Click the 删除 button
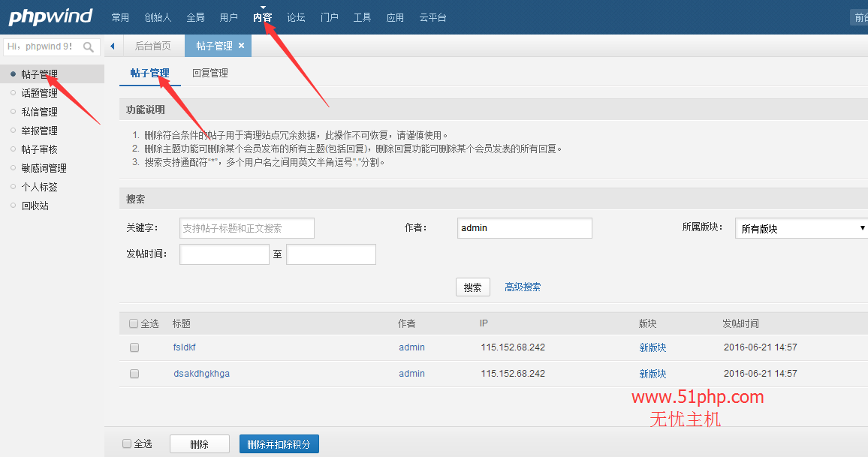This screenshot has width=868, height=457. [x=199, y=444]
